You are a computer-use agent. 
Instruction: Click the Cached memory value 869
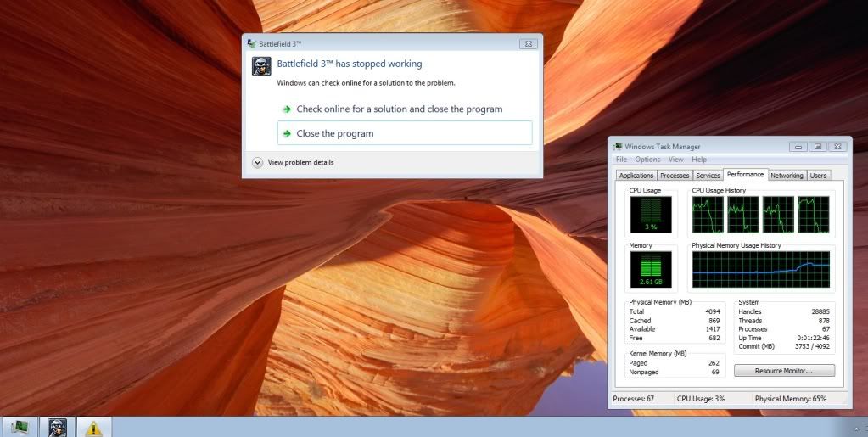(714, 321)
